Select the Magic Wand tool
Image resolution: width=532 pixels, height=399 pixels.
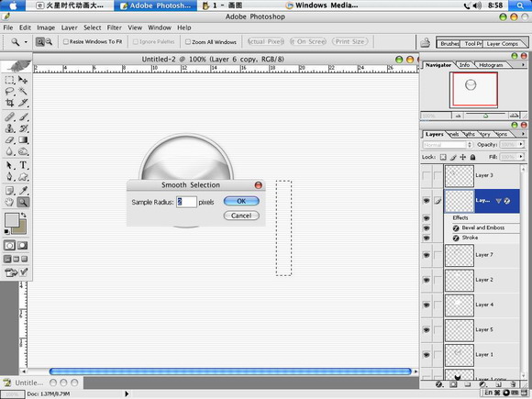23,91
